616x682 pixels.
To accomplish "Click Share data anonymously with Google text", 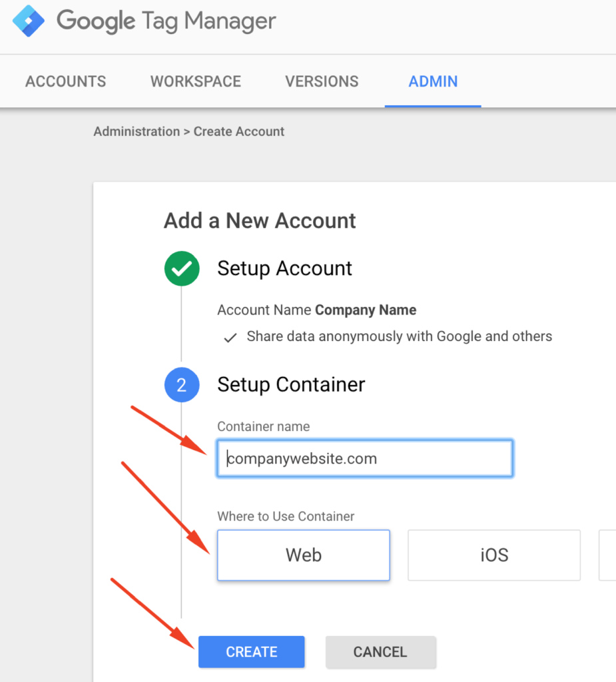I will [400, 336].
